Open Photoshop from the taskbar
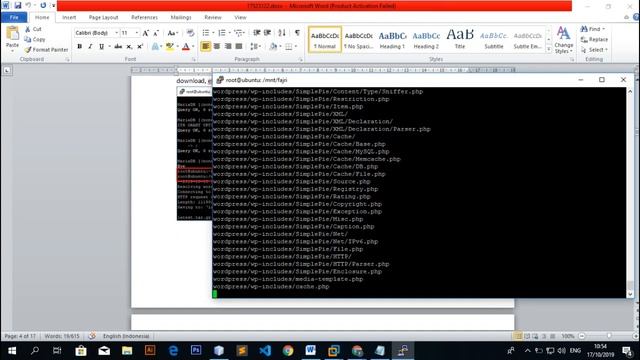 [x=196, y=350]
